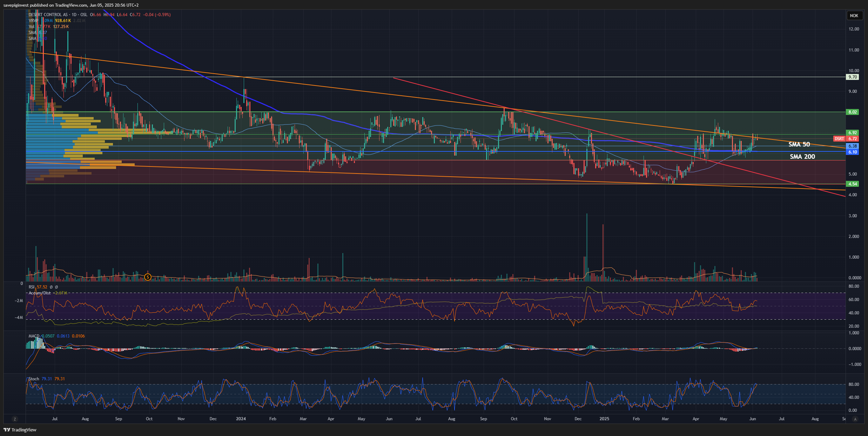The image size is (868, 436).
Task: Toggle the round A auto-scale icon at the bottom-right
Action: (x=855, y=419)
